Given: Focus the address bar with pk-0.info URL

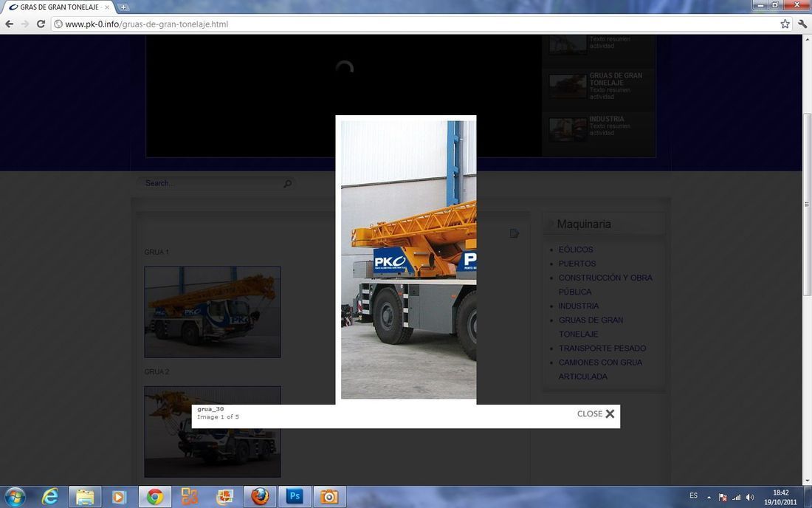Looking at the screenshot, I should 414,24.
